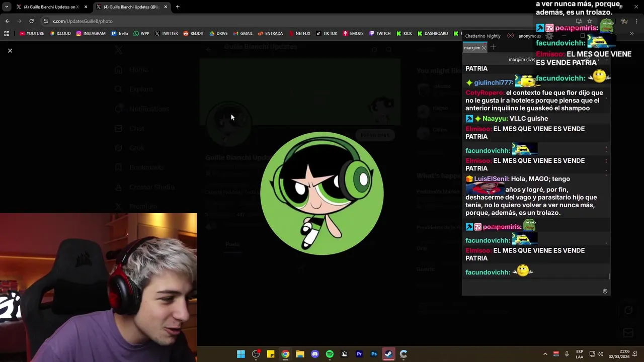644x362 pixels.
Task: Open Steam from the taskbar
Action: [388, 354]
